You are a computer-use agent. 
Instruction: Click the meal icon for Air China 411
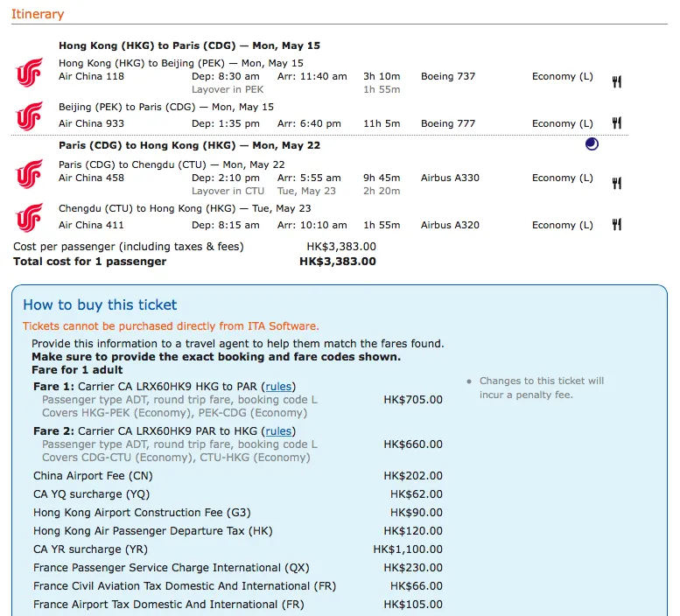(x=617, y=224)
